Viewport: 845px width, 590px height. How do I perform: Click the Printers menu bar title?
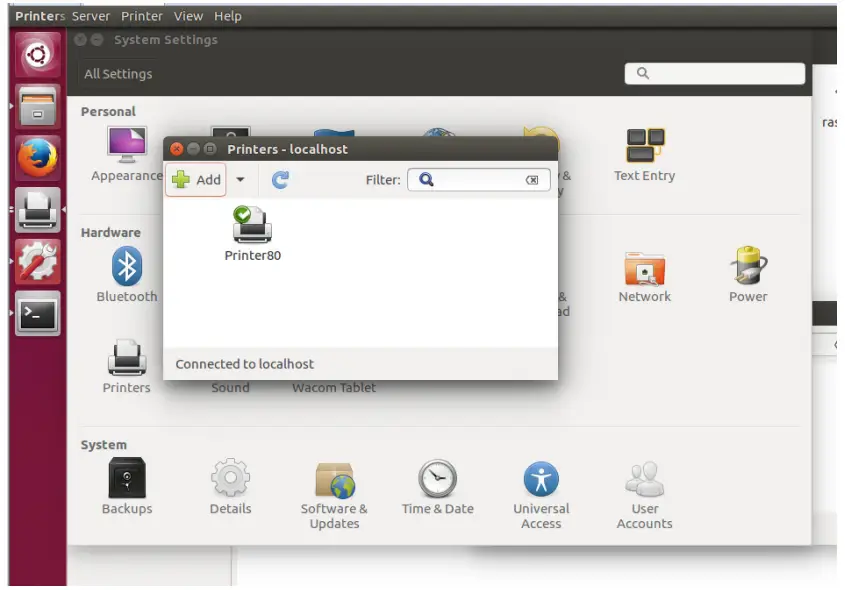coord(40,16)
